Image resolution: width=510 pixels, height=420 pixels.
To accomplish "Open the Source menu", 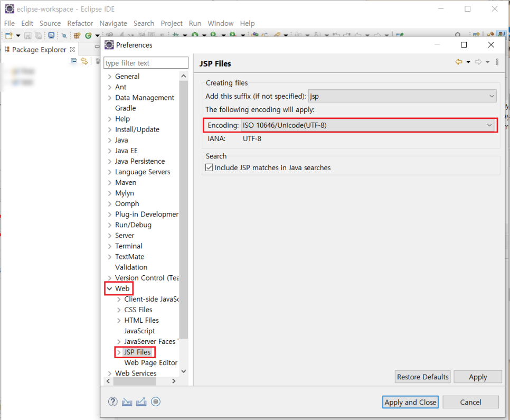I will click(x=50, y=23).
